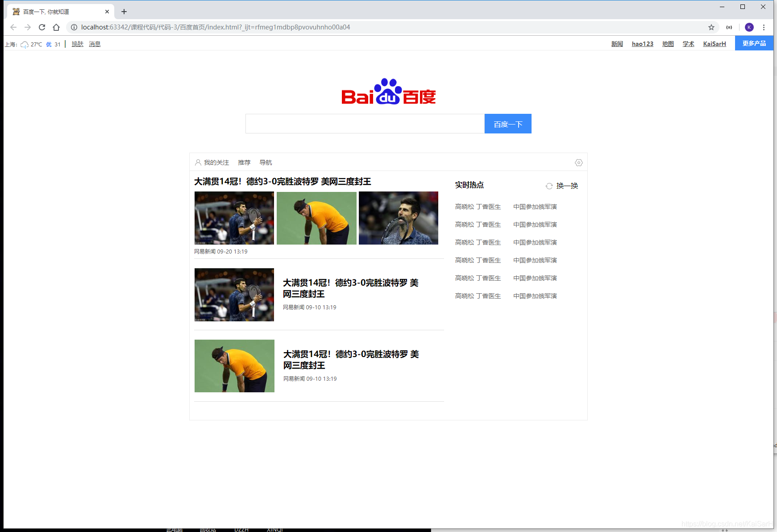
Task: Click the 百度一下 search button
Action: pyautogui.click(x=508, y=124)
